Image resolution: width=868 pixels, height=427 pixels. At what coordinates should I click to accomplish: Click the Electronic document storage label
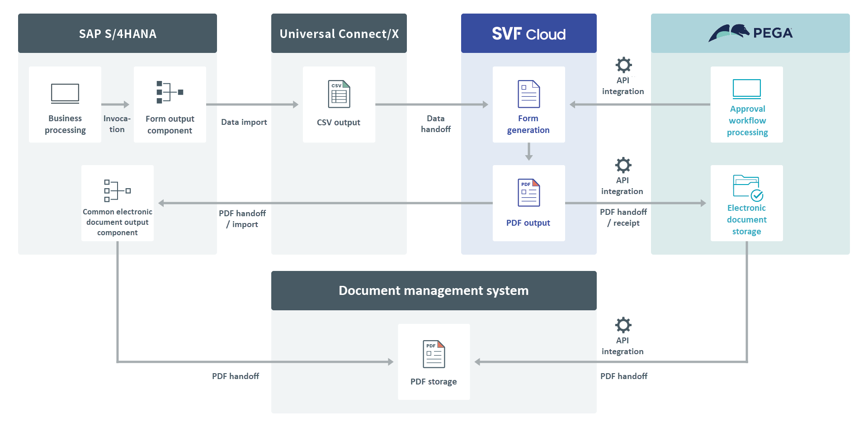click(747, 220)
